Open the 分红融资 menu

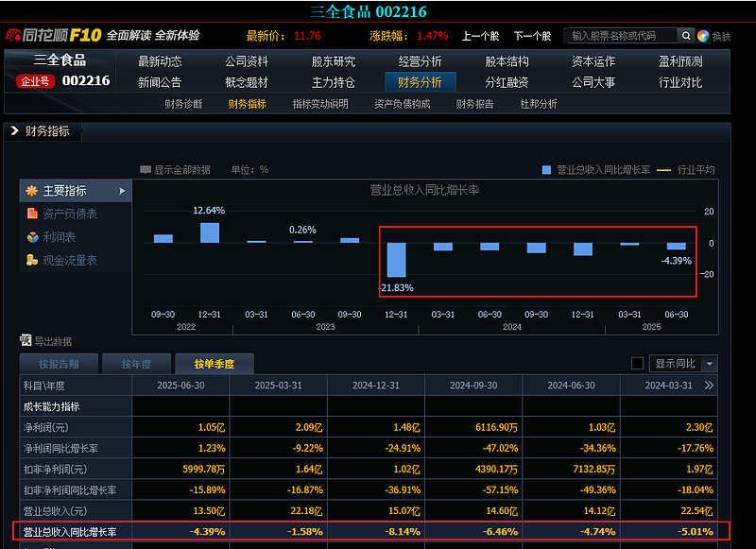point(507,82)
